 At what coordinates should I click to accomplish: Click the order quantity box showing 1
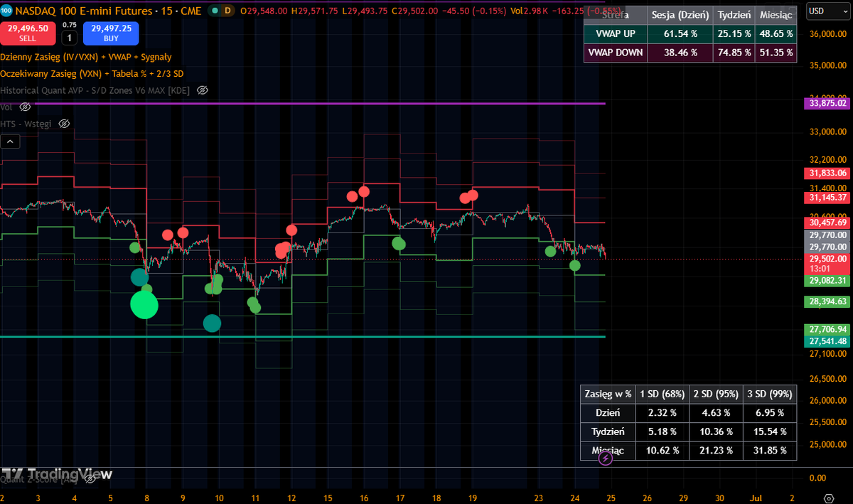tap(70, 37)
